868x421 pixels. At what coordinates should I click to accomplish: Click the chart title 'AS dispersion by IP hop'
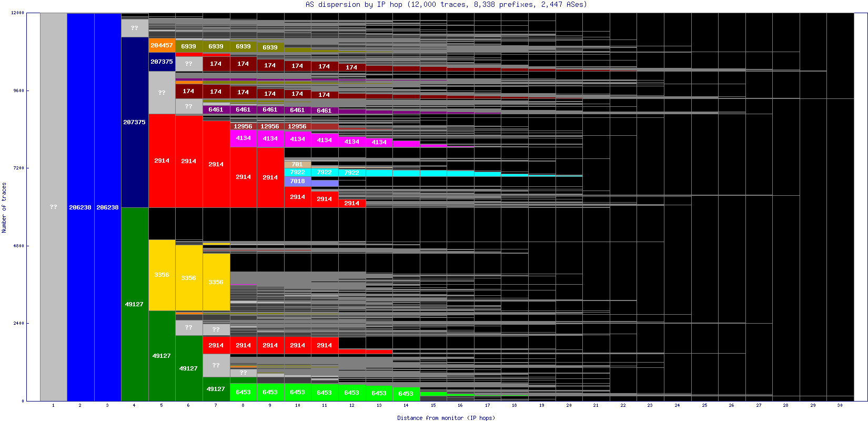point(354,4)
